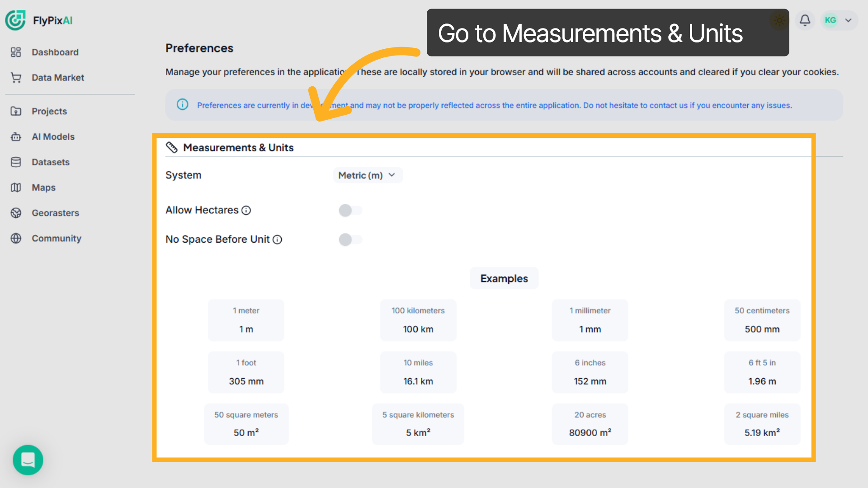Click the 50 square meters example card
Image resolution: width=868 pixels, height=488 pixels.
tap(246, 424)
